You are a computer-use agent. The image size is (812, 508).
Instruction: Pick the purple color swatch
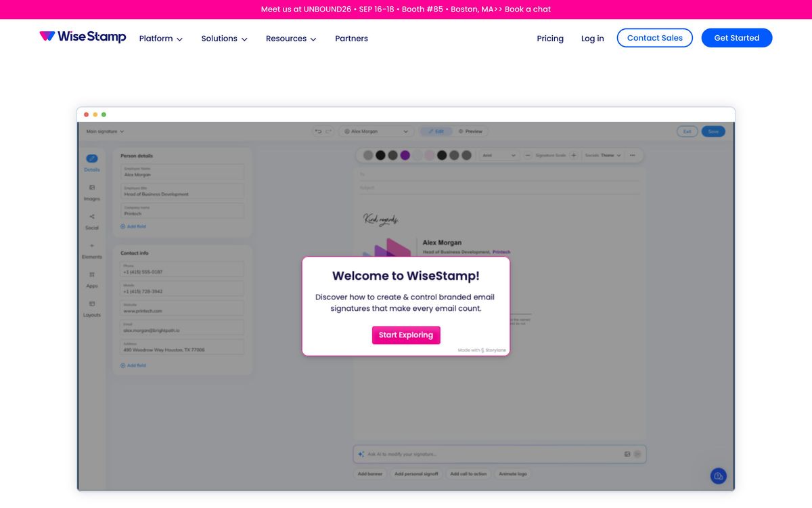coord(405,155)
